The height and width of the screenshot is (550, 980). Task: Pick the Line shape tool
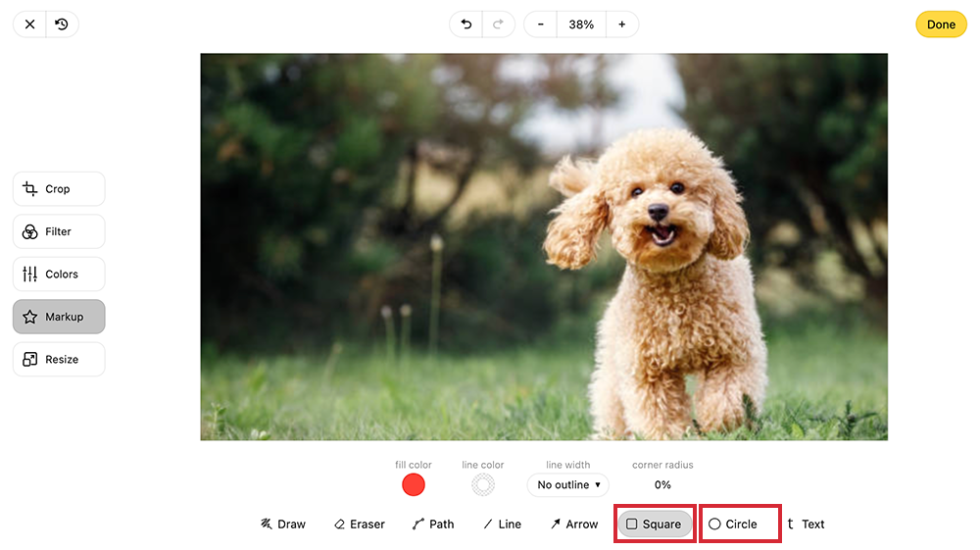(x=502, y=525)
